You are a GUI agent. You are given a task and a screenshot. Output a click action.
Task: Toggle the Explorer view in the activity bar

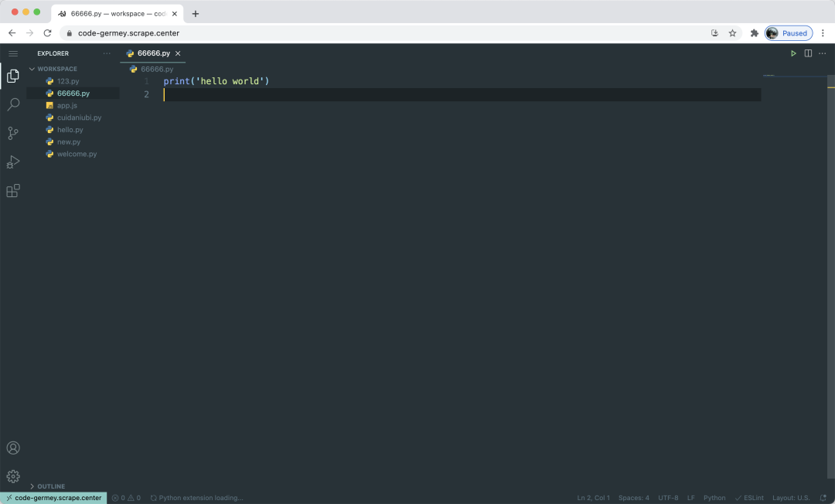(x=12, y=76)
